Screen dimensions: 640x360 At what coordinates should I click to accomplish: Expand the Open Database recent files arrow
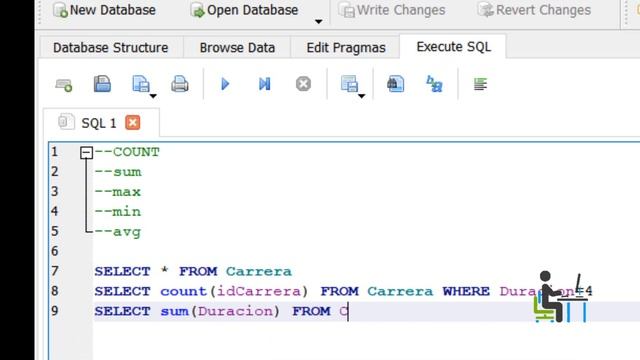(318, 21)
